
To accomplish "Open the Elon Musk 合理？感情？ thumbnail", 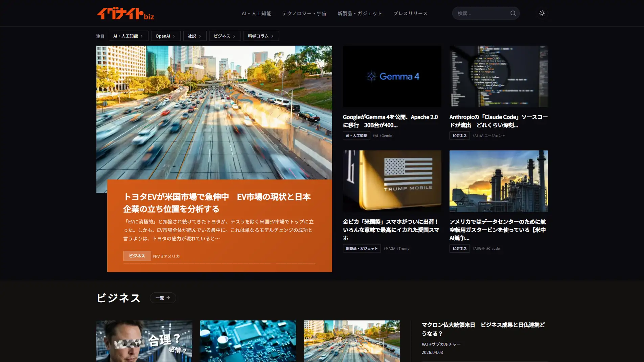I will pos(144,341).
